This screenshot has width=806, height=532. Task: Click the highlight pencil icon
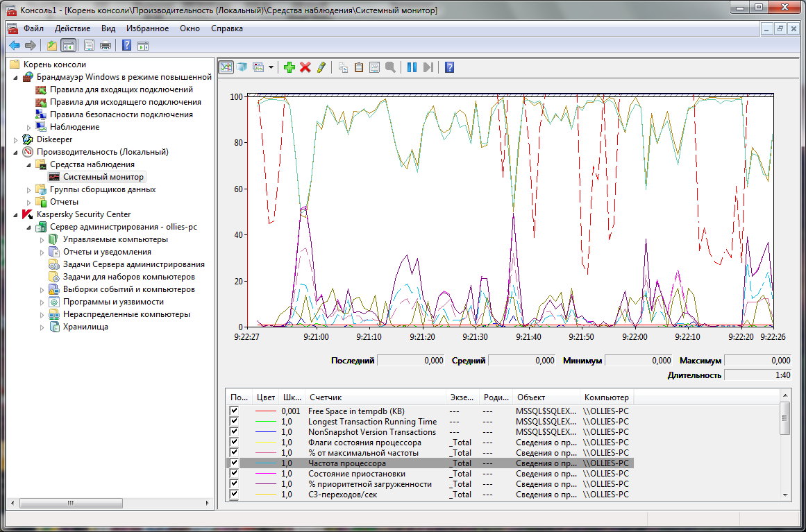[x=321, y=67]
